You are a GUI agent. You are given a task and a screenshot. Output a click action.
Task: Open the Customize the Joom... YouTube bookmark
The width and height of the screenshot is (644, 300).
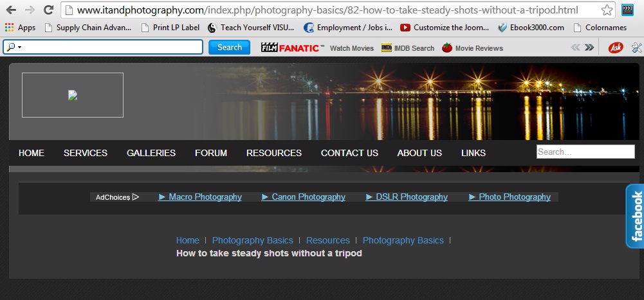445,28
